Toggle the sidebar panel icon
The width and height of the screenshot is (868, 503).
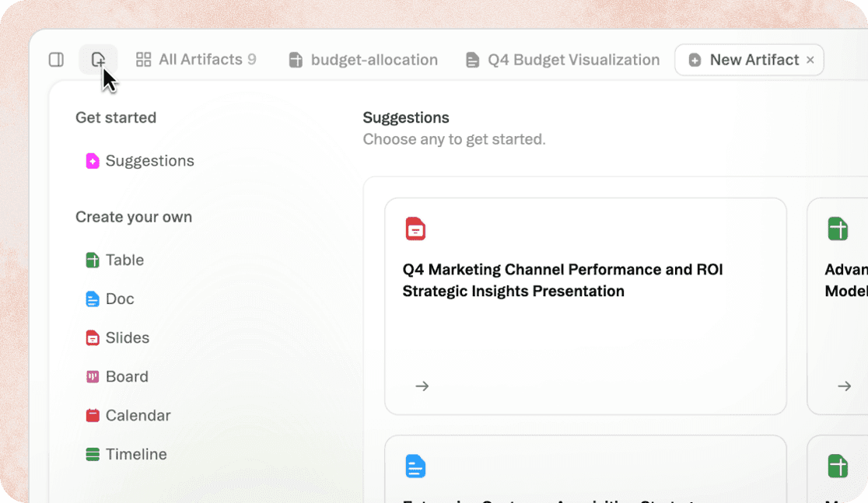(x=56, y=60)
